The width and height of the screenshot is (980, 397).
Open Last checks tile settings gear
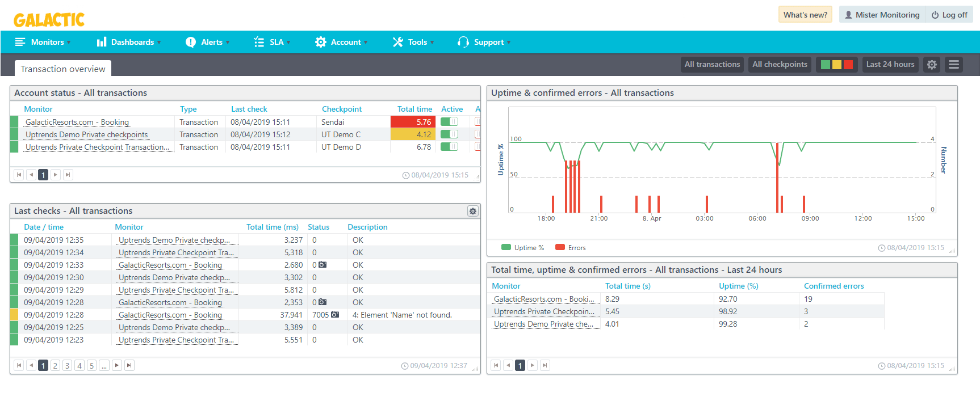coord(472,211)
